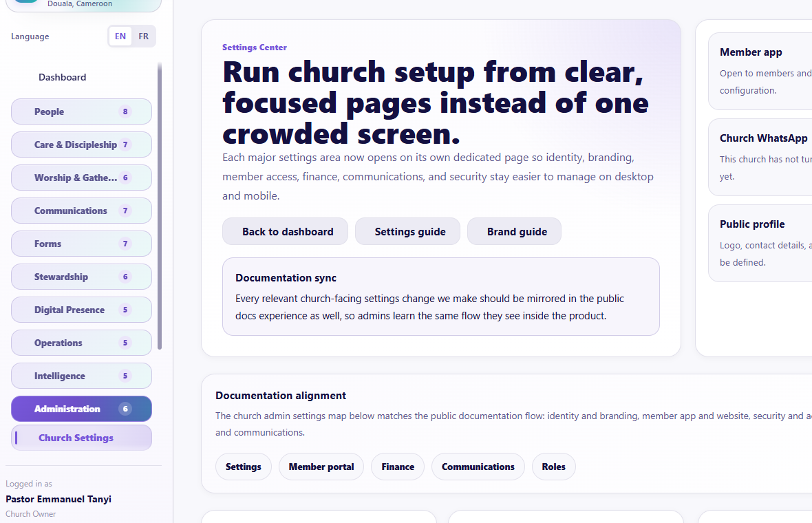Screen dimensions: 812x523
Task: Switch language to EN
Action: click(x=120, y=36)
